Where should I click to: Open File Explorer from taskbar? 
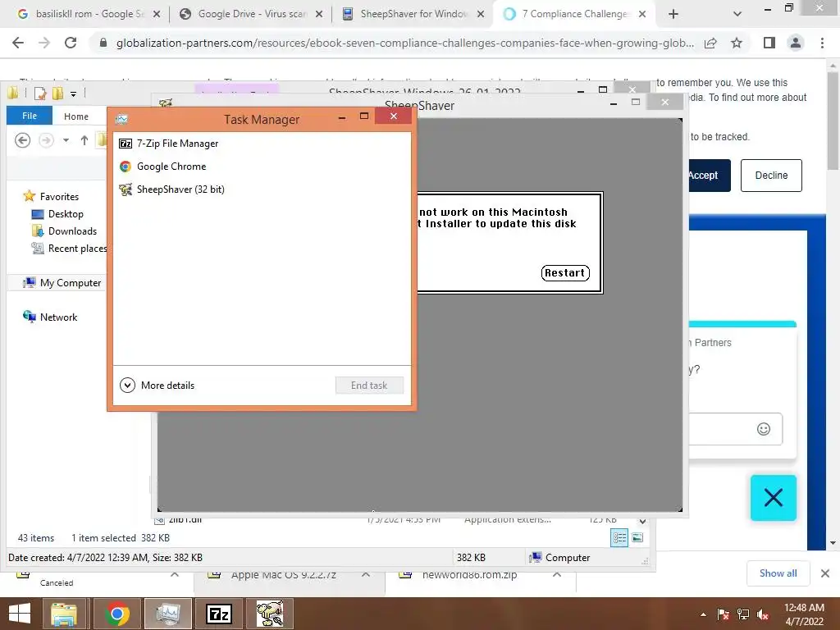pyautogui.click(x=65, y=614)
